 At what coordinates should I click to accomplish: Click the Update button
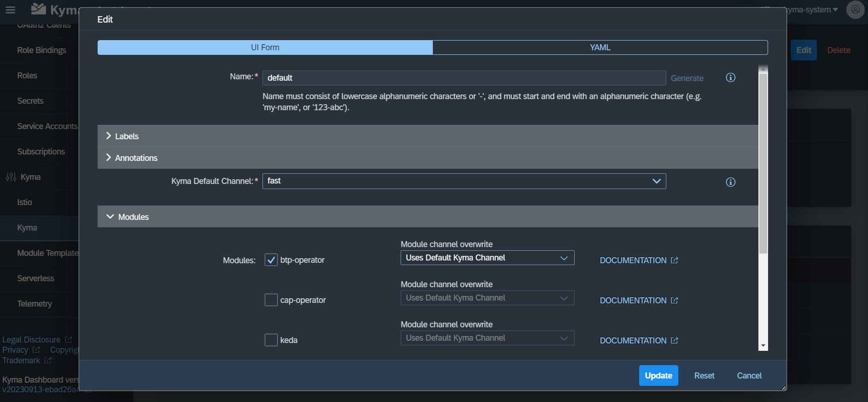pos(658,376)
